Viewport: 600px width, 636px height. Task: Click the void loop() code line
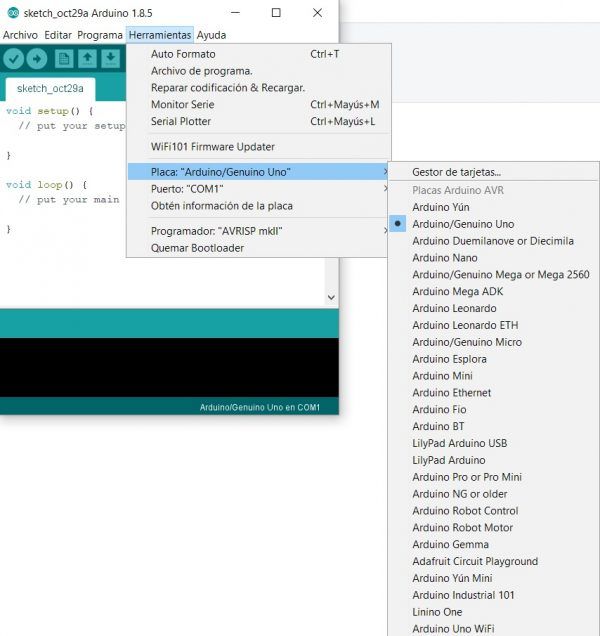[46, 185]
